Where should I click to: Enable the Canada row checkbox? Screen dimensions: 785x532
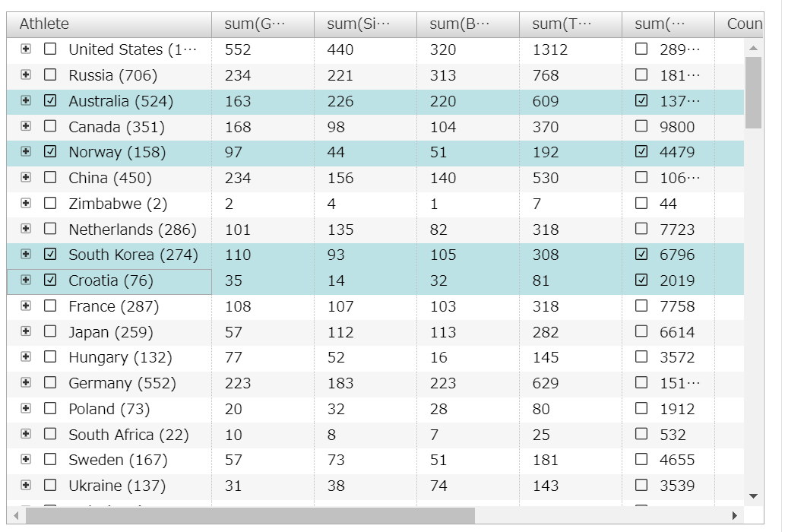[x=50, y=126]
